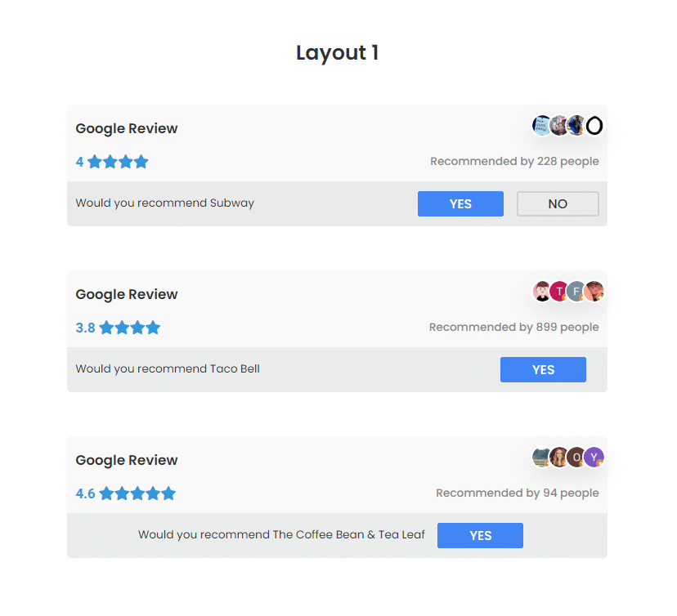Click the last star of Taco Bell's 3.8 rating
The height and width of the screenshot is (616, 677).
(x=153, y=328)
